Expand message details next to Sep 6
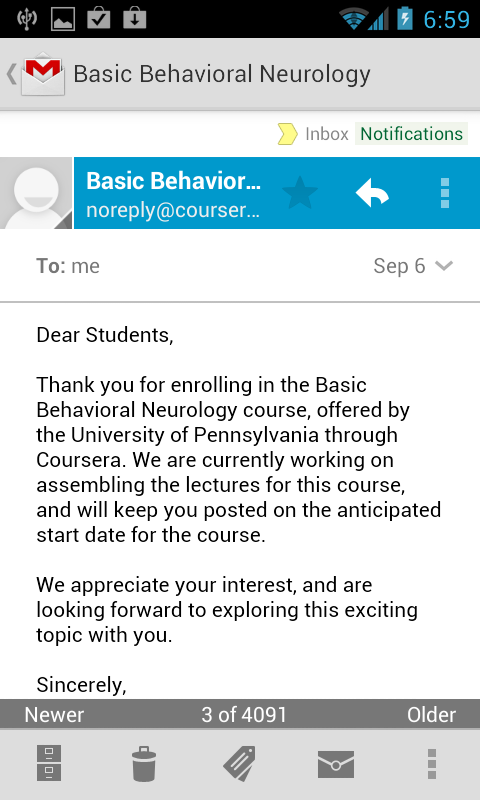Image resolution: width=480 pixels, height=800 pixels. click(x=444, y=266)
